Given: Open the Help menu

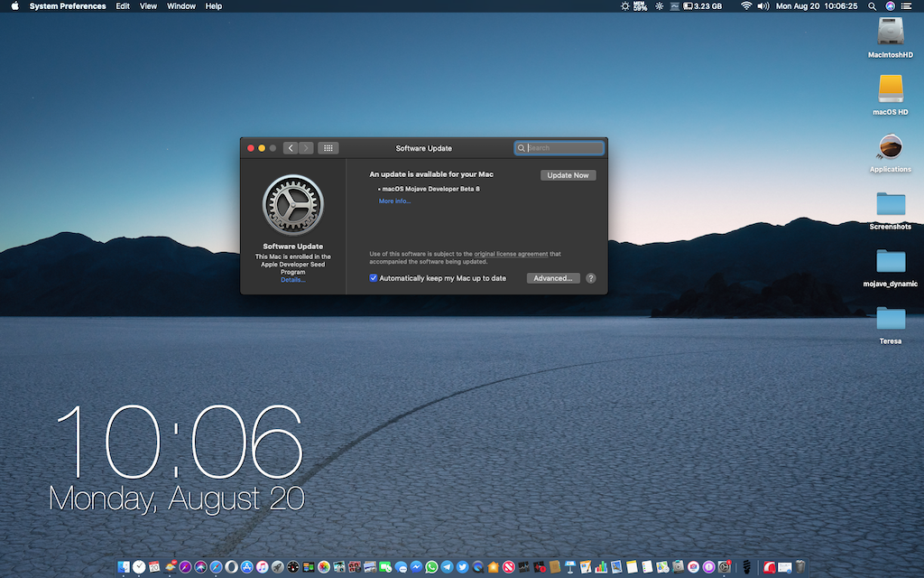Looking at the screenshot, I should pos(213,6).
